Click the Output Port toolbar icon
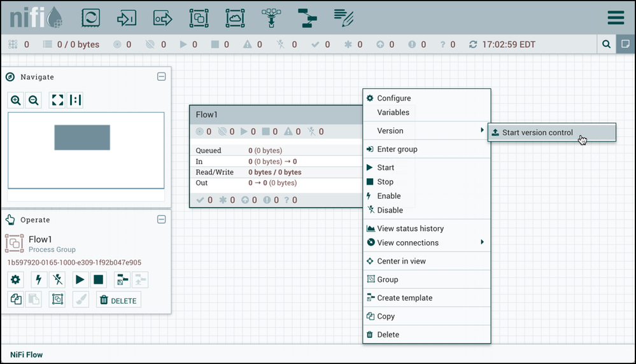The image size is (636, 364). (163, 18)
